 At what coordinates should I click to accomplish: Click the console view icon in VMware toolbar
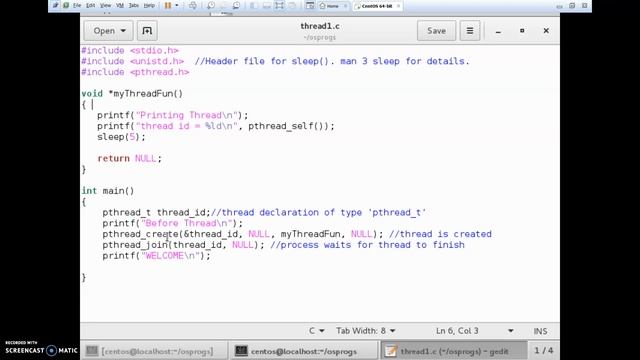[266, 6]
